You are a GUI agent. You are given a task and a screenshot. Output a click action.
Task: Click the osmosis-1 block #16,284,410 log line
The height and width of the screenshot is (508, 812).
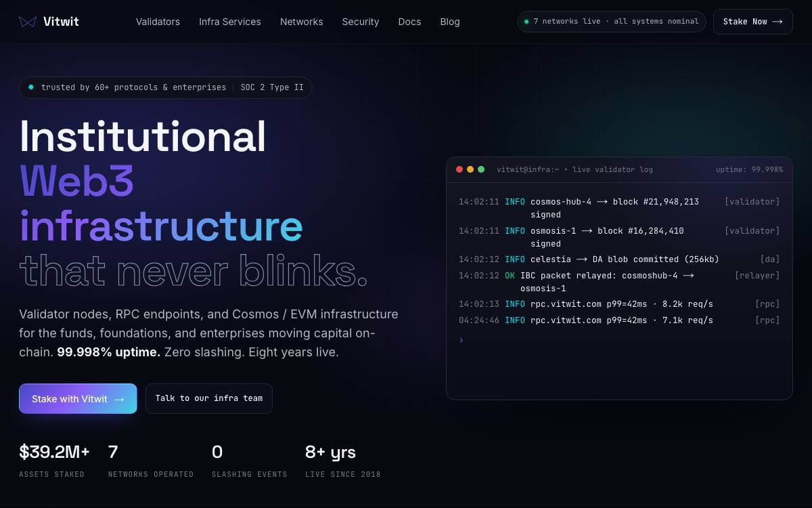[619, 237]
